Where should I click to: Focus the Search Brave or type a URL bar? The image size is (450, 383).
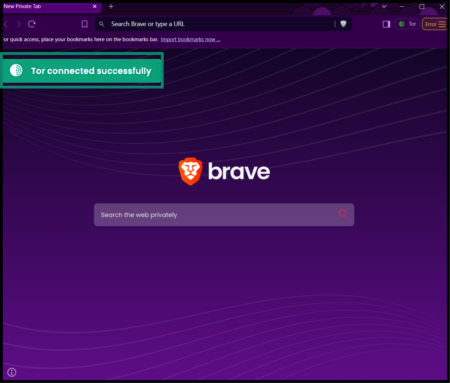tap(223, 24)
